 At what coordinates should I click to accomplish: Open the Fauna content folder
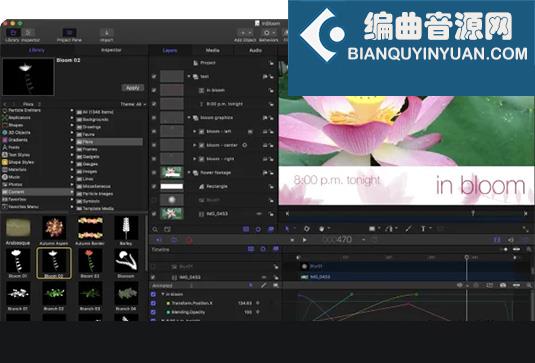click(89, 134)
